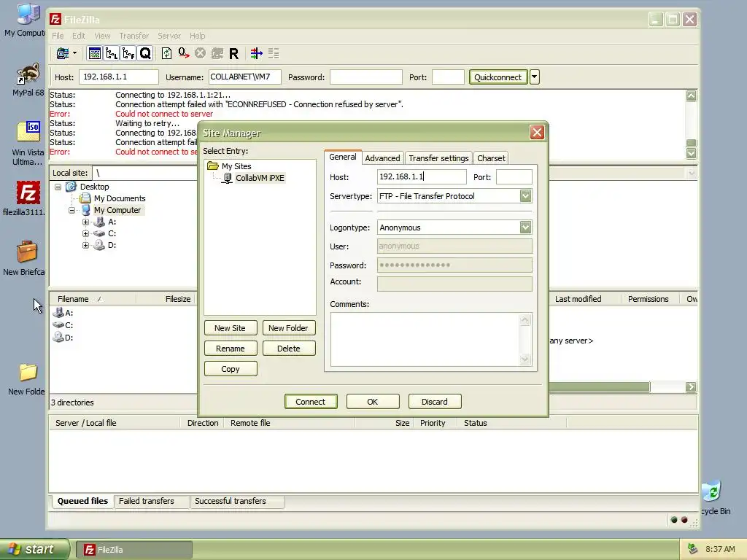
Task: Toggle message log display toolbar icon
Action: [94, 53]
